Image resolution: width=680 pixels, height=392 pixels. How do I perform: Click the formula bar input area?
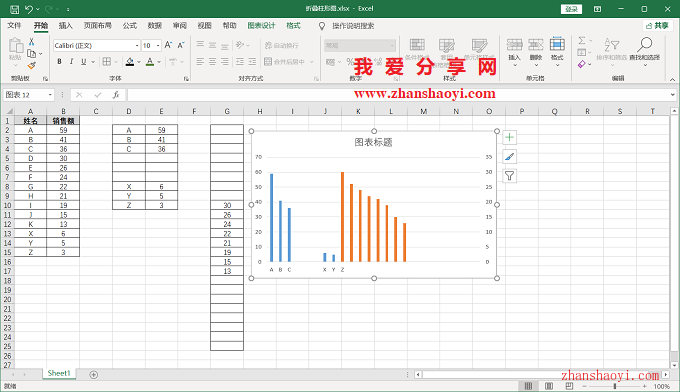398,95
